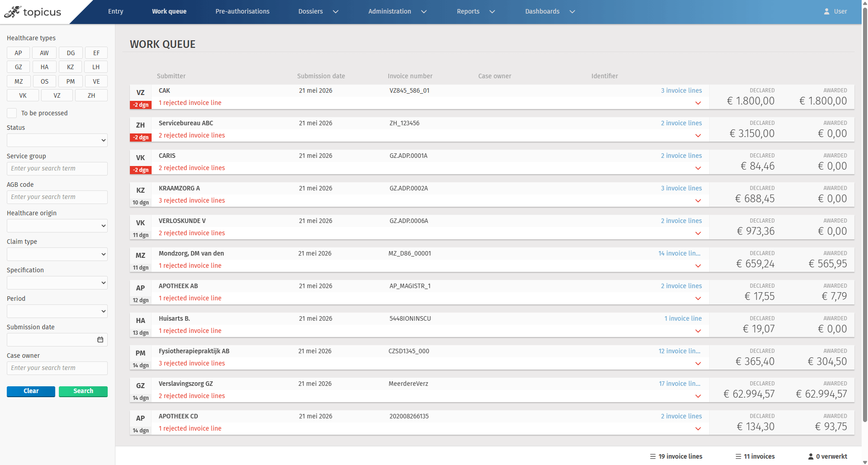Expand the Mondzorg, DM van den row chevron
This screenshot has width=868, height=465.
[698, 266]
